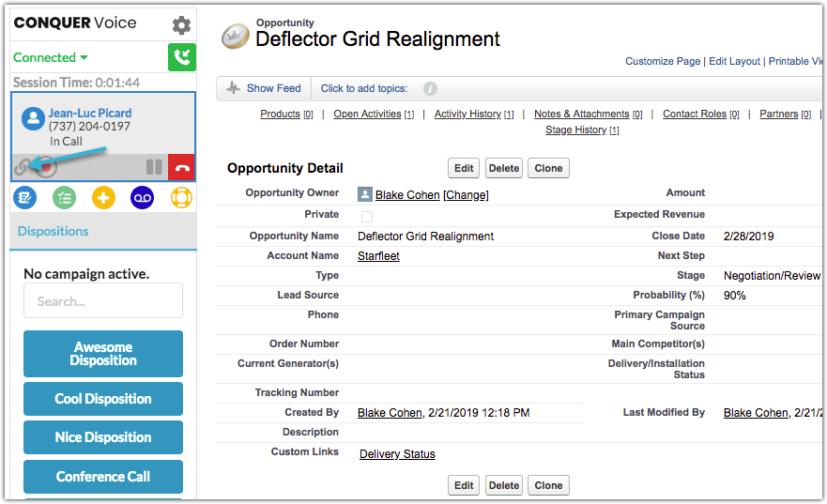Open Customize Page link
The image size is (827, 504).
pyautogui.click(x=663, y=61)
